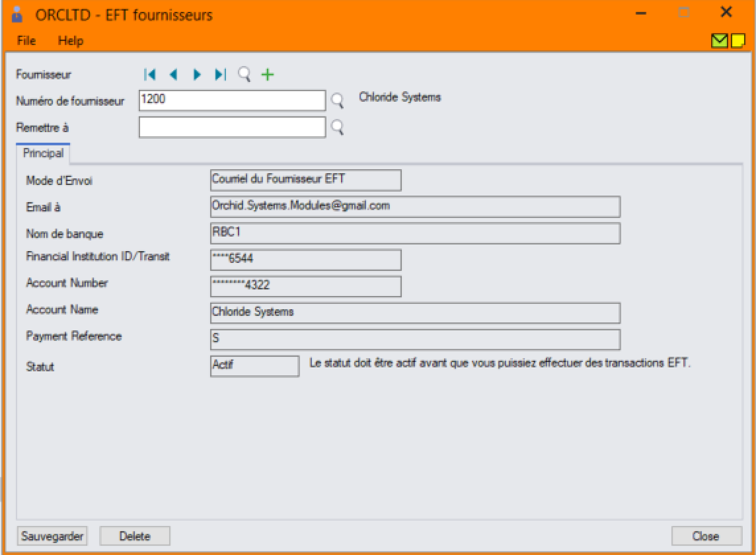The image size is (756, 555).
Task: Select the Principal tab
Action: 44,153
